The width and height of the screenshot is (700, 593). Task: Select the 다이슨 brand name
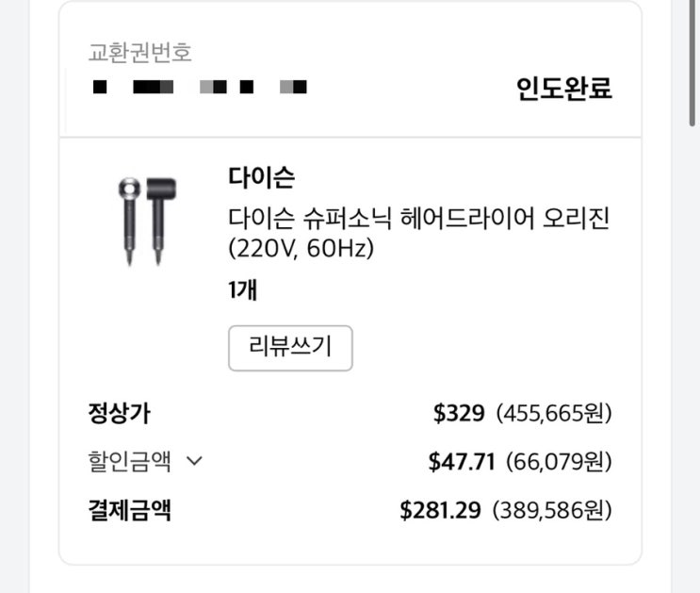[x=261, y=176]
